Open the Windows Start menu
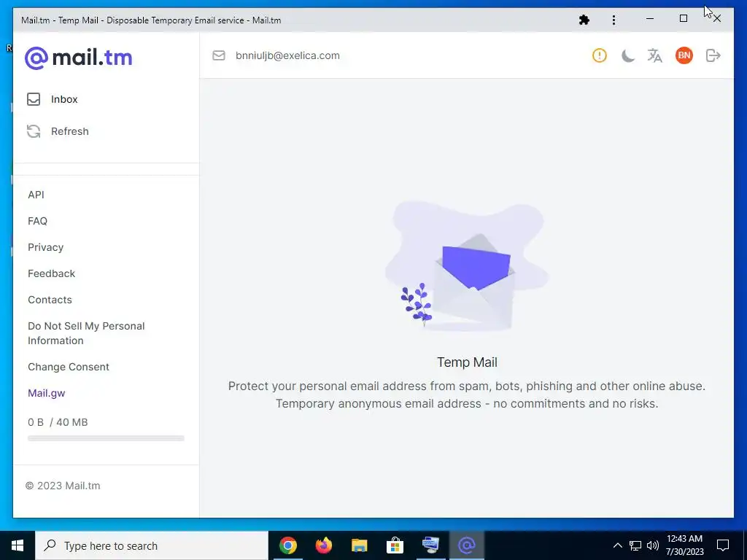The width and height of the screenshot is (747, 560). (18, 545)
